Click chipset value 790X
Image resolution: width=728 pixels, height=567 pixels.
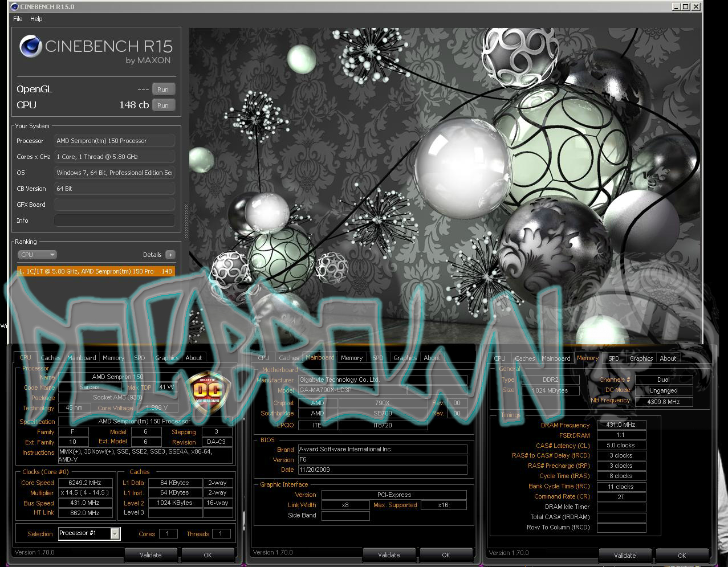point(383,403)
